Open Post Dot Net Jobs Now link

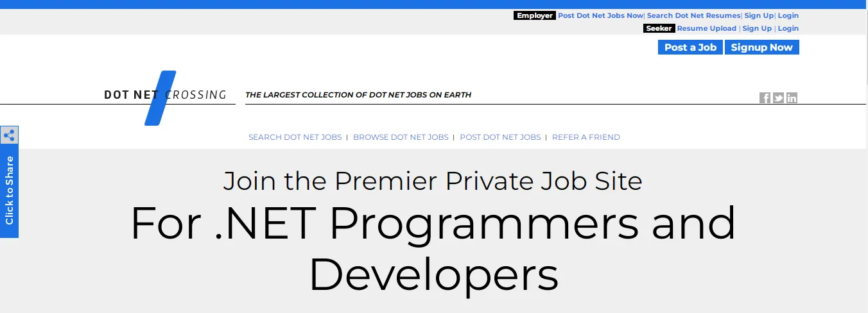(x=600, y=15)
